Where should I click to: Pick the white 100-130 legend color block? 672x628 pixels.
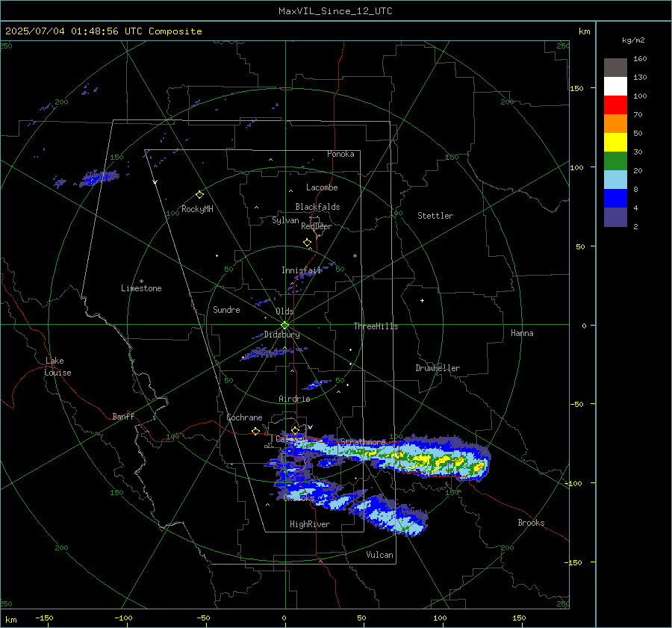(615, 86)
